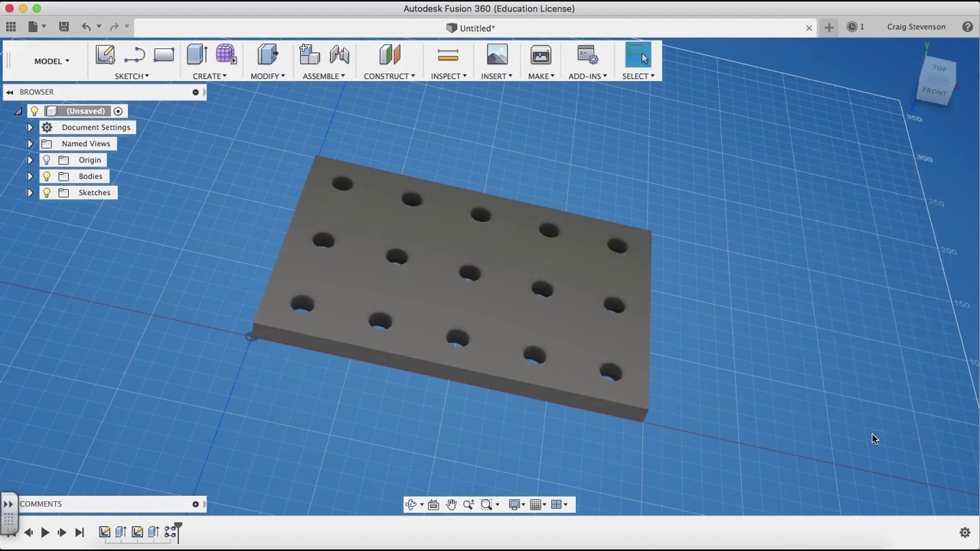Activate the Extrude tool
The image size is (980, 551).
197,54
